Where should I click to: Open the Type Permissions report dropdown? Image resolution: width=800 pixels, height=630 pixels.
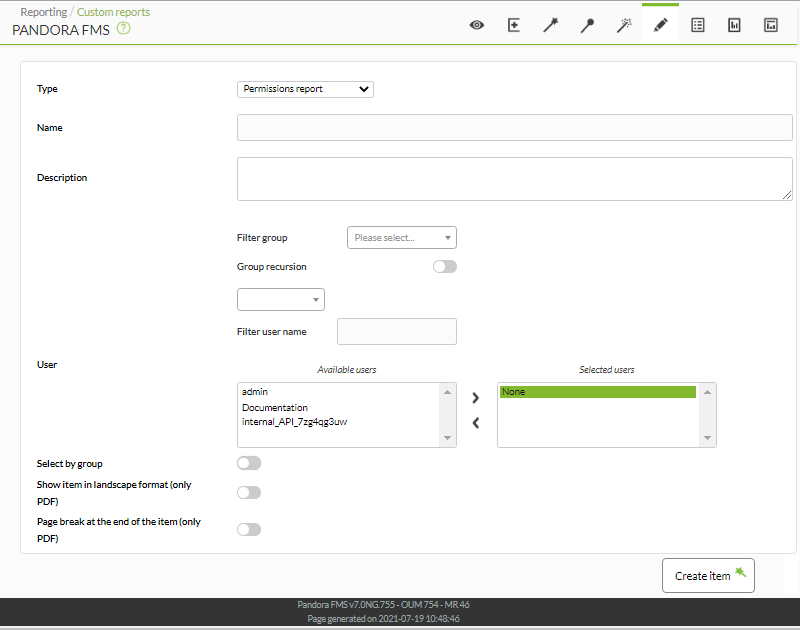click(305, 89)
